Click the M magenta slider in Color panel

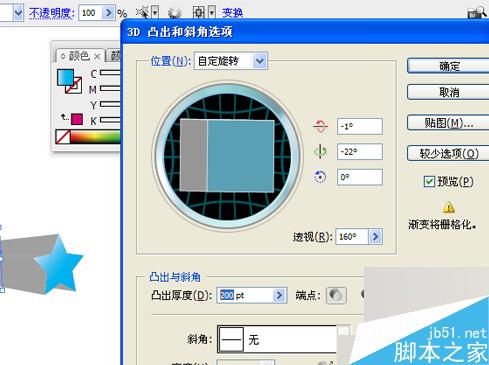pyautogui.click(x=110, y=88)
